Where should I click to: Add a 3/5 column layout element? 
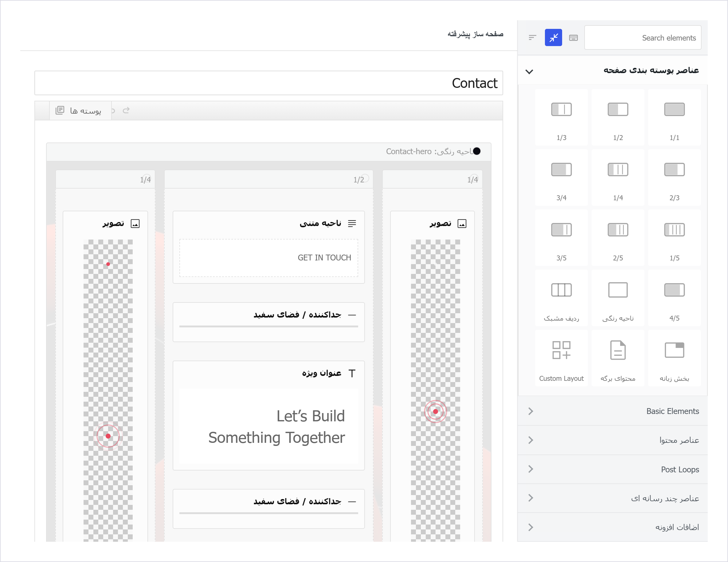tap(561, 238)
